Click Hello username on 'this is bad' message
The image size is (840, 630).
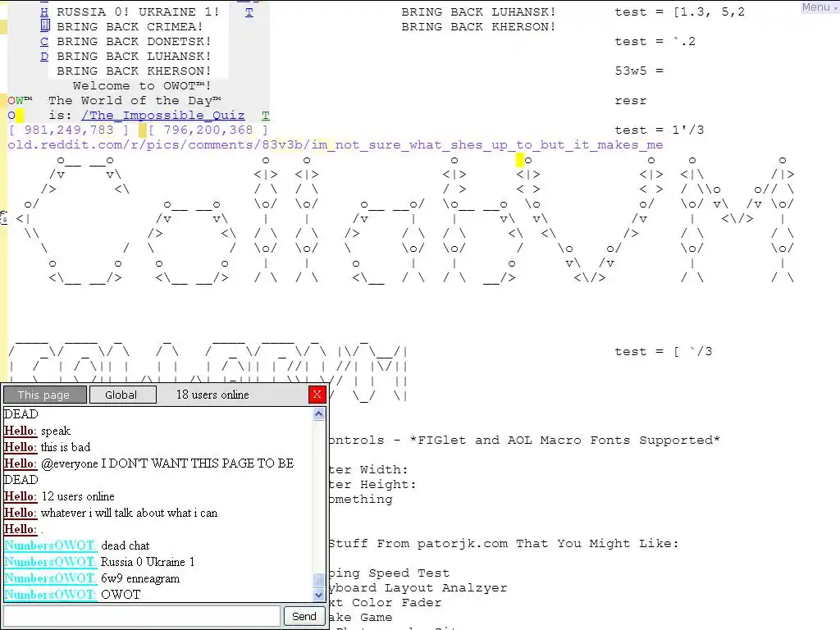pyautogui.click(x=21, y=447)
